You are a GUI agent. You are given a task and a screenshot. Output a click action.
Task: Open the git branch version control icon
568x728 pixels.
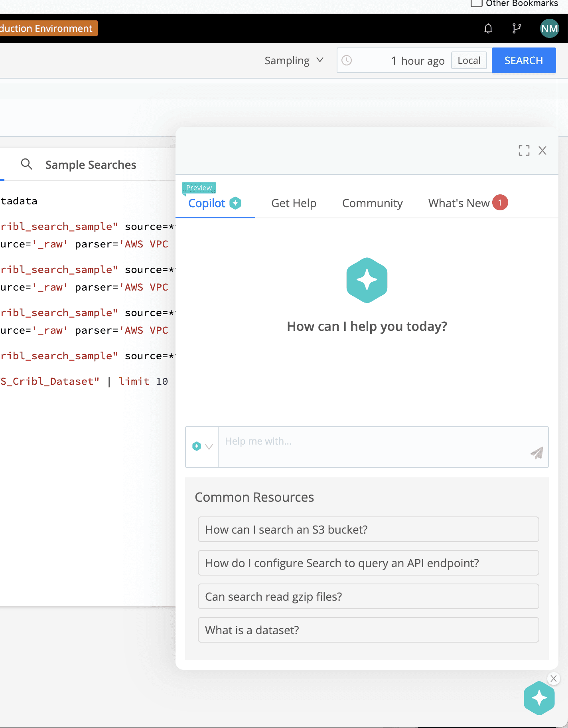click(517, 28)
